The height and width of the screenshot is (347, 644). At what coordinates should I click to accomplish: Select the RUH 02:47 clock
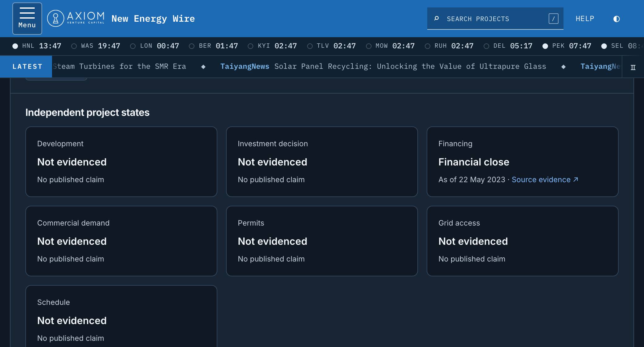coord(449,46)
